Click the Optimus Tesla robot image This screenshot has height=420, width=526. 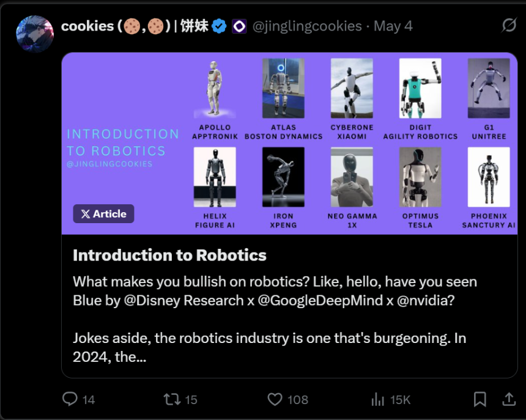click(x=420, y=177)
